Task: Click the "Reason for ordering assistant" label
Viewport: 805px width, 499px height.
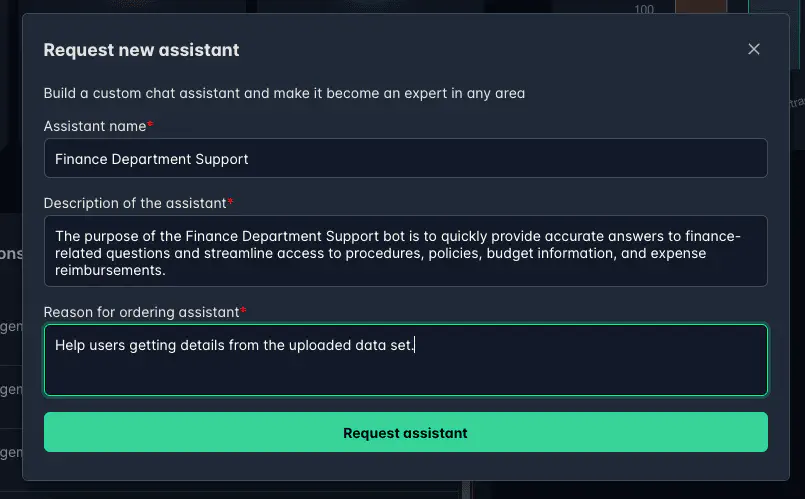Action: (x=138, y=312)
